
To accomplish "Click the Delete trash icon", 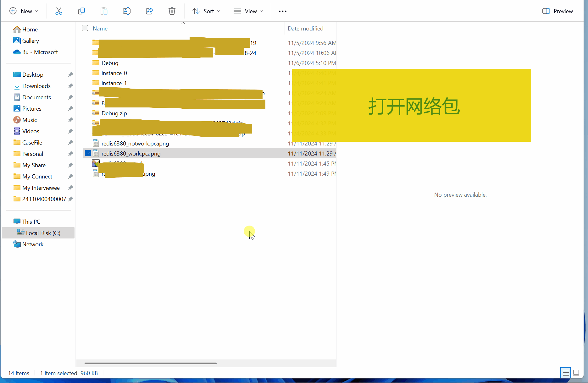I will (x=172, y=11).
